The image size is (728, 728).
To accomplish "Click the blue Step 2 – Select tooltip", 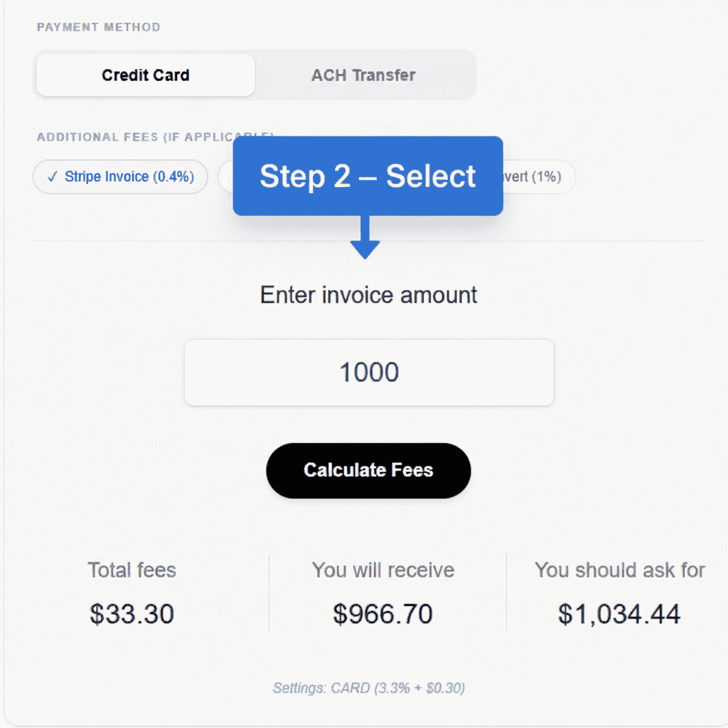I will pos(368,176).
